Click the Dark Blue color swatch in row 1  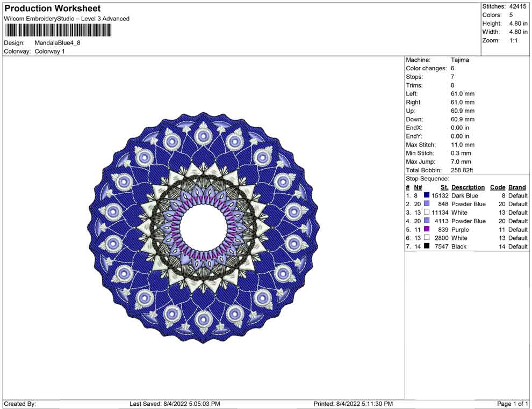[427, 195]
